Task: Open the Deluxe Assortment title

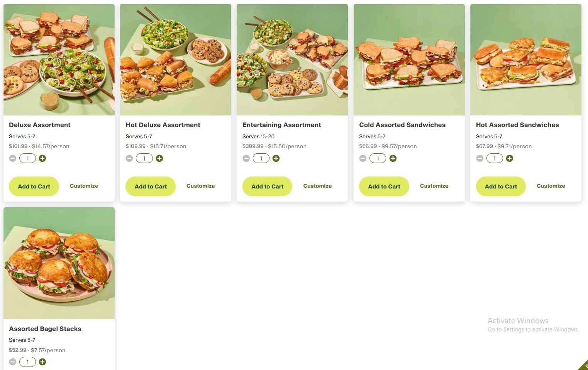Action: [x=39, y=125]
